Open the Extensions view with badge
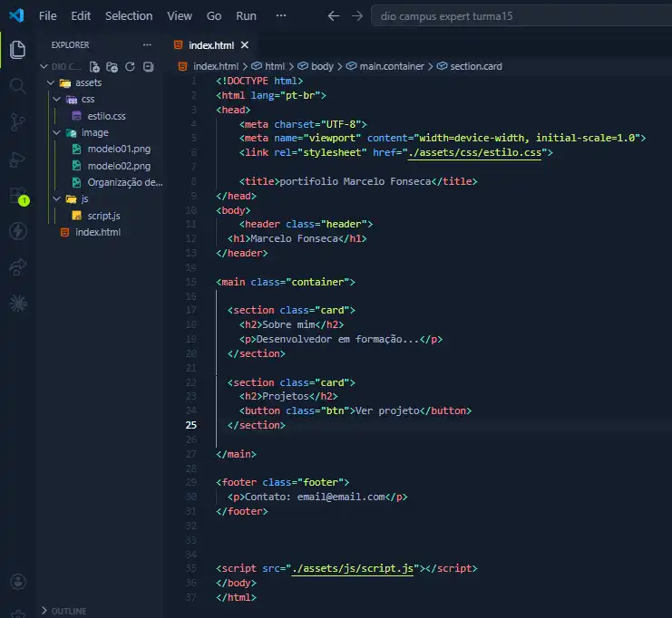 (17, 196)
